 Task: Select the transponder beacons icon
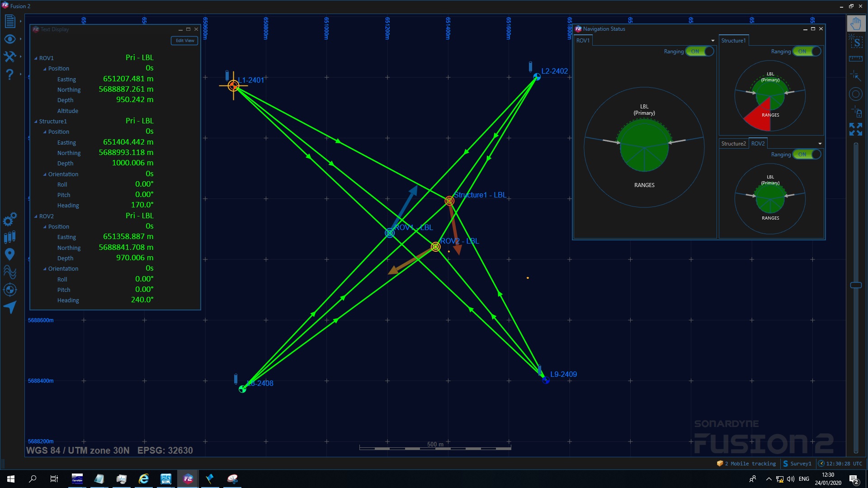tap(10, 237)
